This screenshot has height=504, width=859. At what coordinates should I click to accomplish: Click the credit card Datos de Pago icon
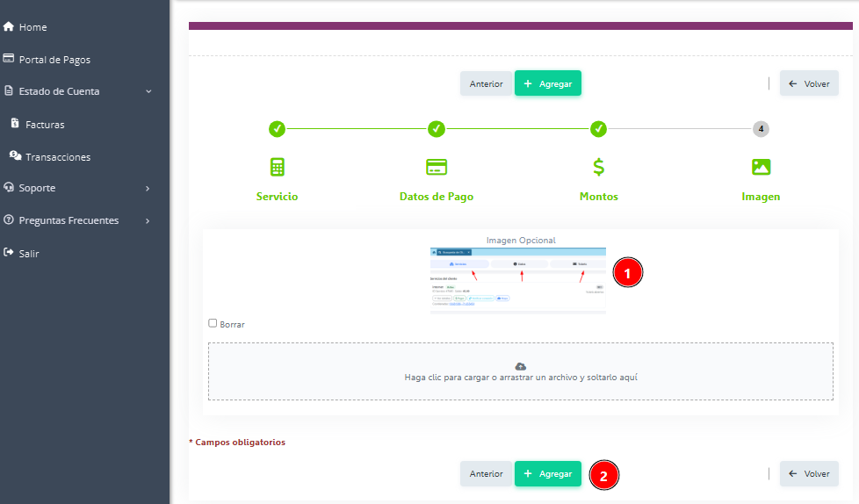coord(437,167)
